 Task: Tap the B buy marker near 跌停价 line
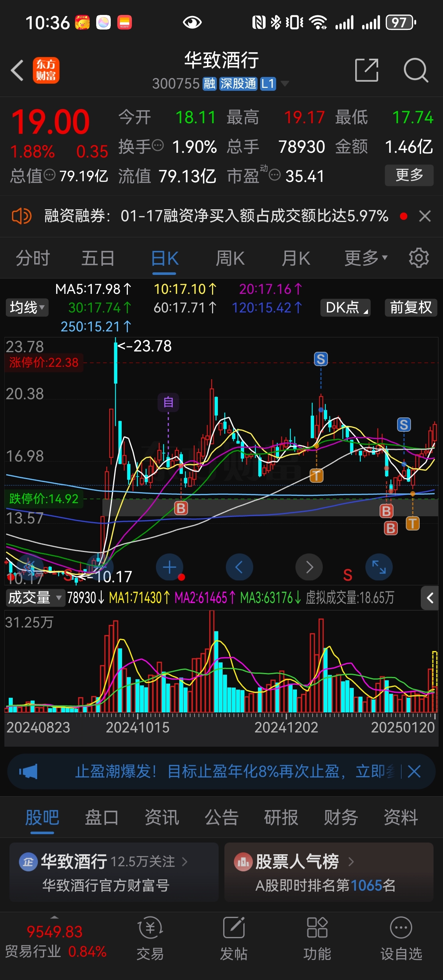point(181,508)
